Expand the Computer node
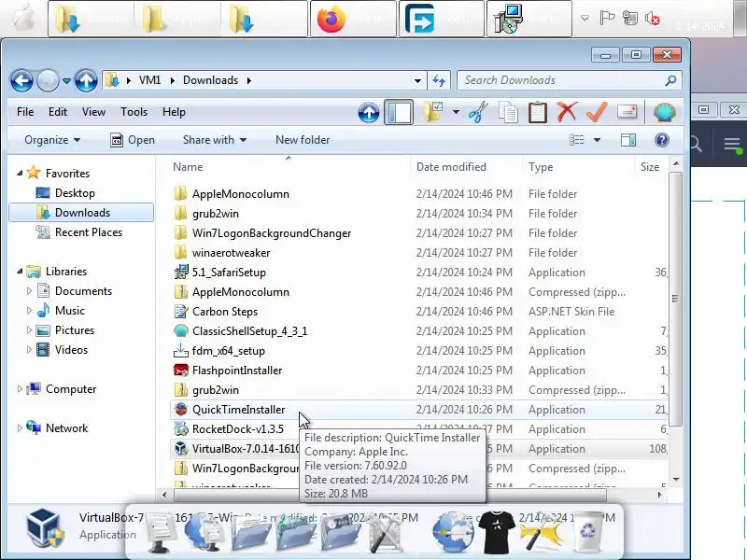Image resolution: width=747 pixels, height=560 pixels. pos(20,389)
